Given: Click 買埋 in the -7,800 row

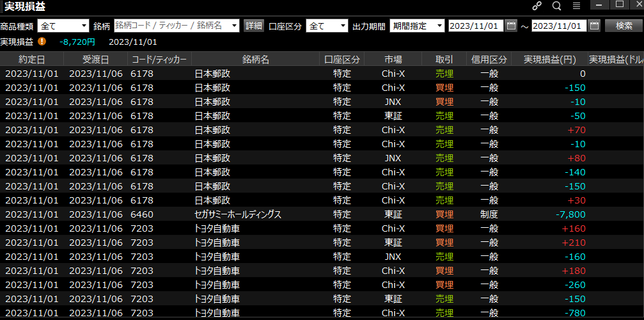Looking at the screenshot, I should click(444, 214).
